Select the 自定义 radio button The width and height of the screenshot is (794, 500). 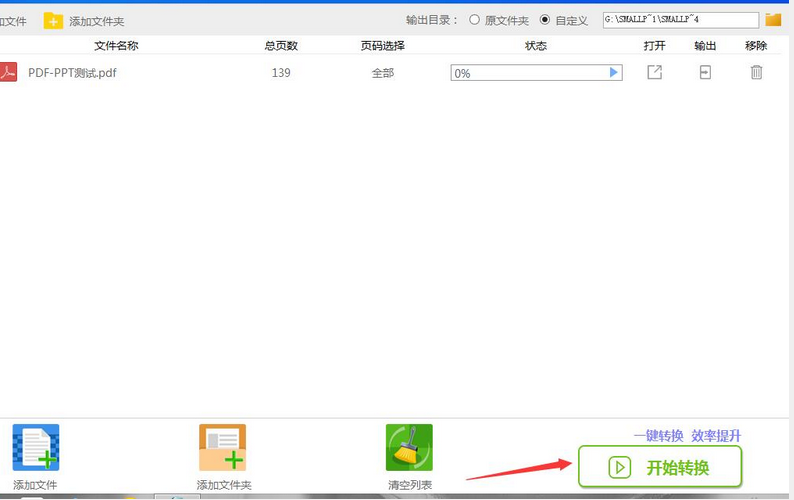(x=544, y=20)
